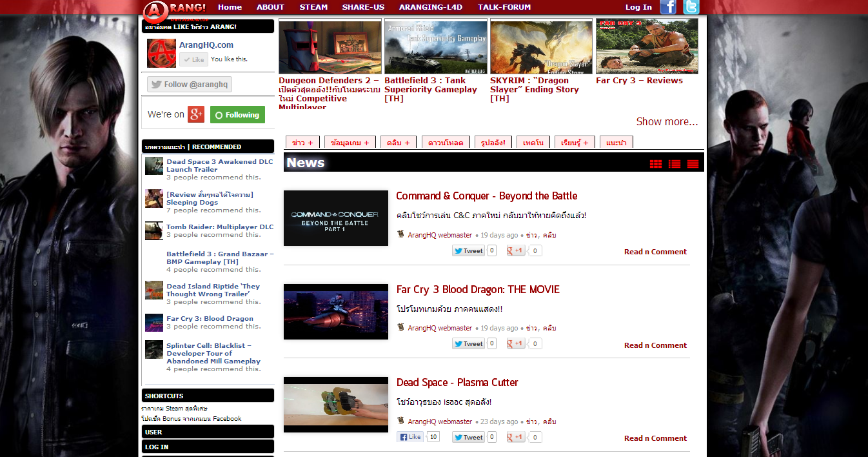This screenshot has height=457, width=868.
Task: Open recommended Splinter Cell: Blacklist developer tour
Action: coord(213,353)
